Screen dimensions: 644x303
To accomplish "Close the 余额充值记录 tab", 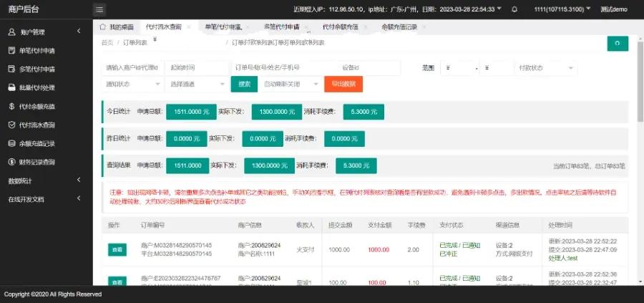I will tap(424, 27).
